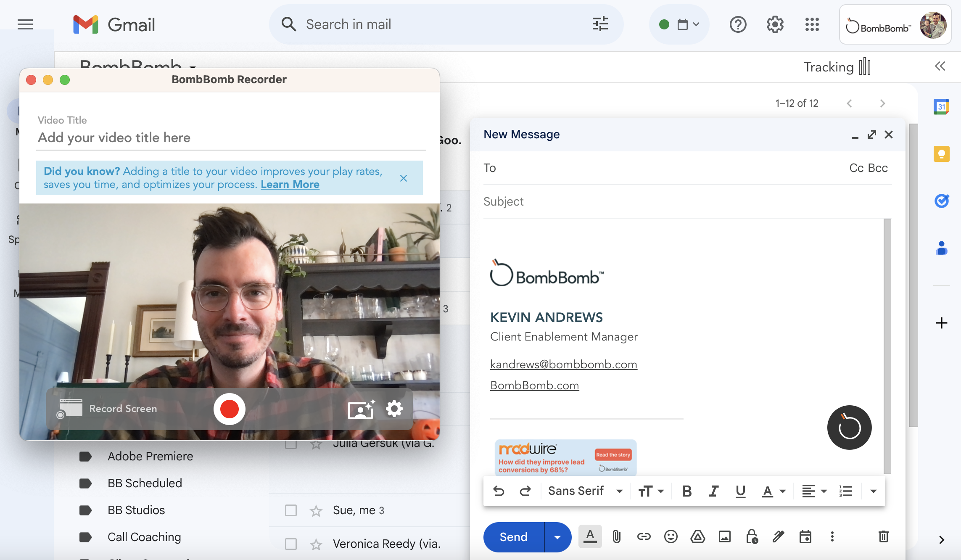The height and width of the screenshot is (560, 961).
Task: Get add-ons plus icon in side panel
Action: (941, 323)
